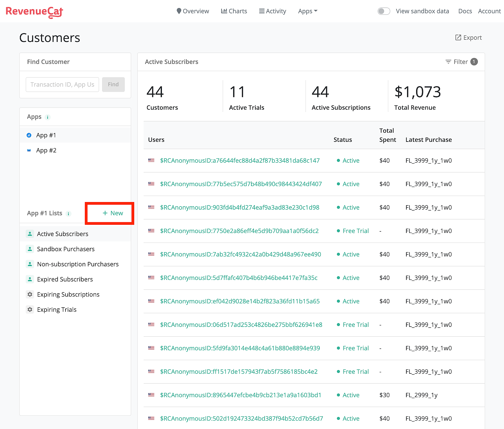Click the Non-subscription Purchasers person icon
Screen dimensions: 504x429
click(x=30, y=264)
